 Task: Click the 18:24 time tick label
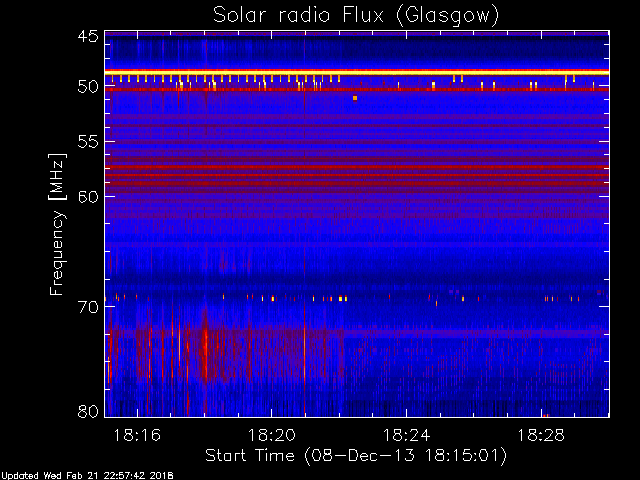click(407, 435)
